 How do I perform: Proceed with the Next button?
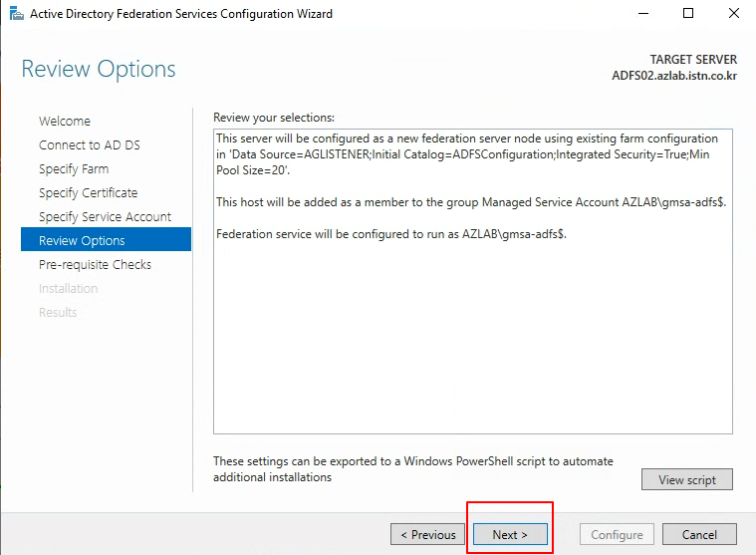(510, 534)
